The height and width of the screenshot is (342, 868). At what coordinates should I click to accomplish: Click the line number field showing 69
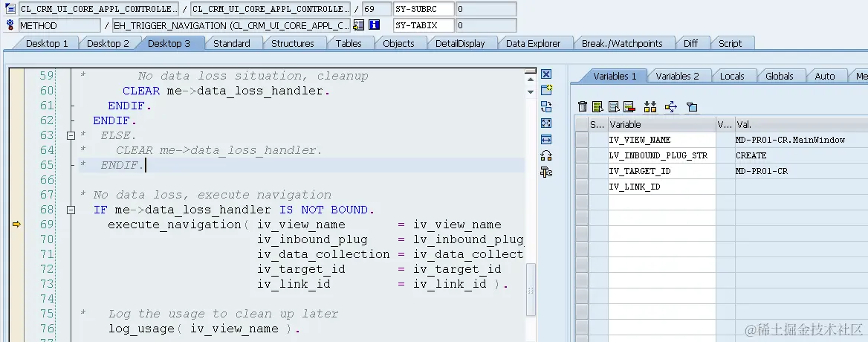(377, 9)
